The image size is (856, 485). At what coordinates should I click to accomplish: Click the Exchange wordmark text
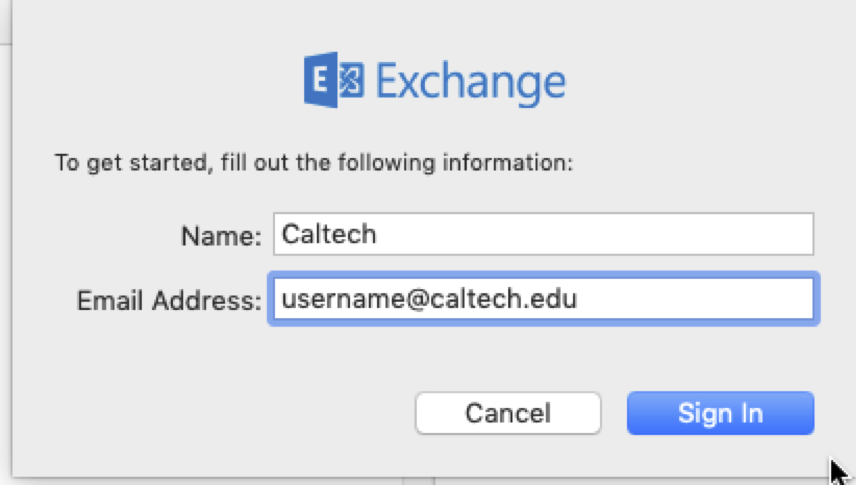pyautogui.click(x=471, y=82)
